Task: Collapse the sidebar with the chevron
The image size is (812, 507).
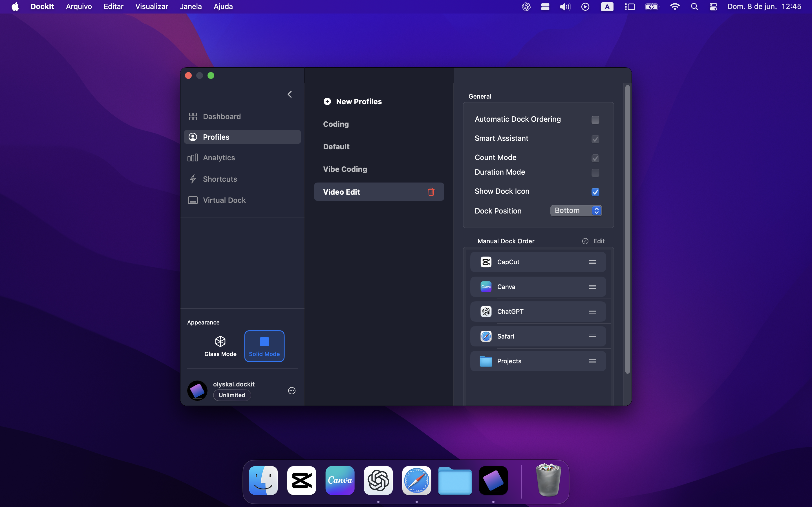Action: [290, 95]
